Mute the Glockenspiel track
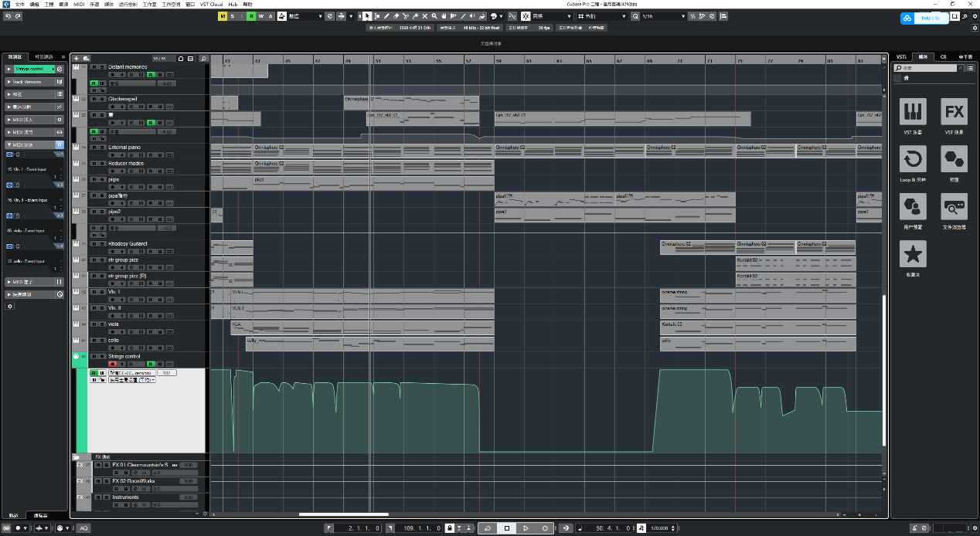This screenshot has height=536, width=980. (x=93, y=99)
